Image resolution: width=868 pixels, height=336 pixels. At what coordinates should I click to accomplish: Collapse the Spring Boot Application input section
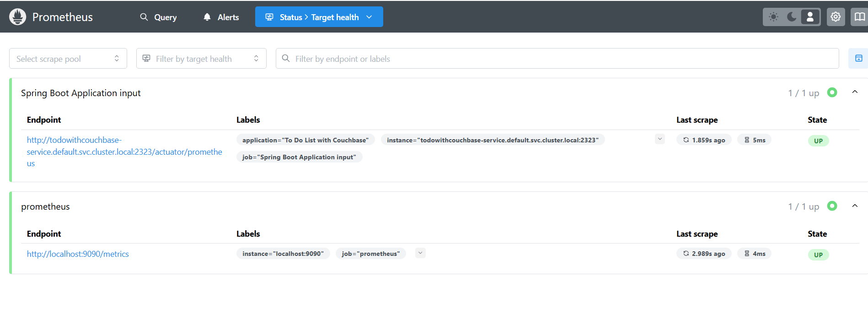[x=855, y=92]
